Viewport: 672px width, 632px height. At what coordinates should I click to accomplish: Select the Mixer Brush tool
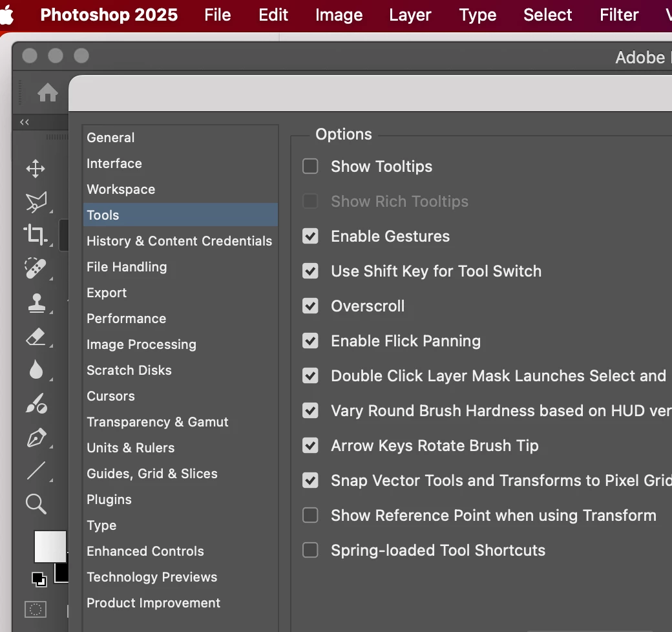click(36, 404)
